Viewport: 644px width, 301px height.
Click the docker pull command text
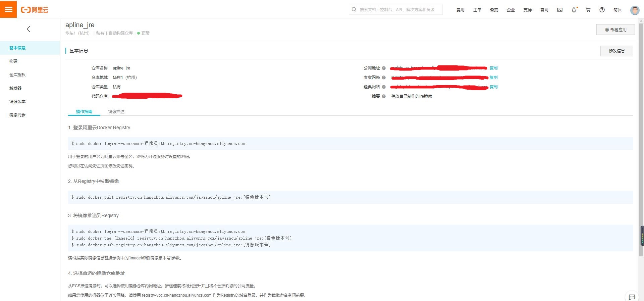point(171,197)
